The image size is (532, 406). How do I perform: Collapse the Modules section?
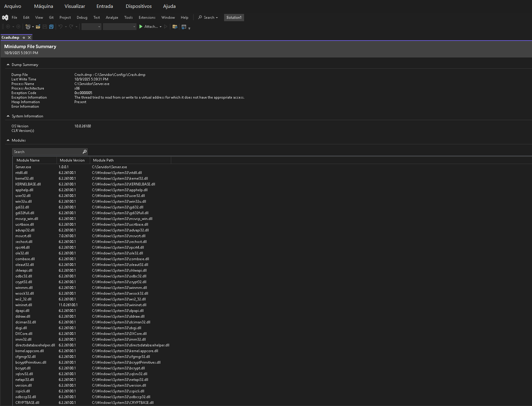8,140
